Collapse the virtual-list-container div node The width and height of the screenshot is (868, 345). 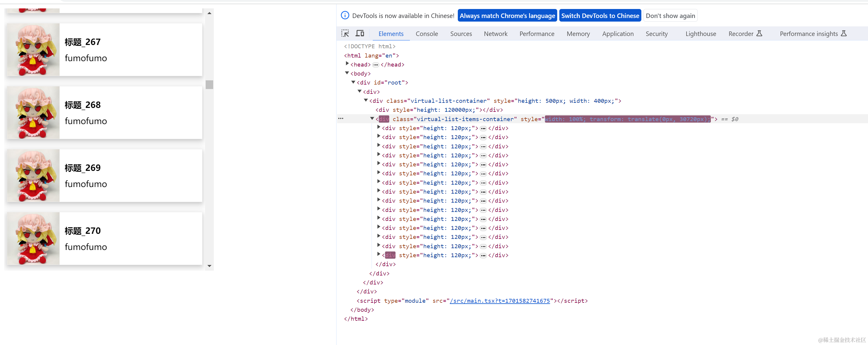(366, 100)
